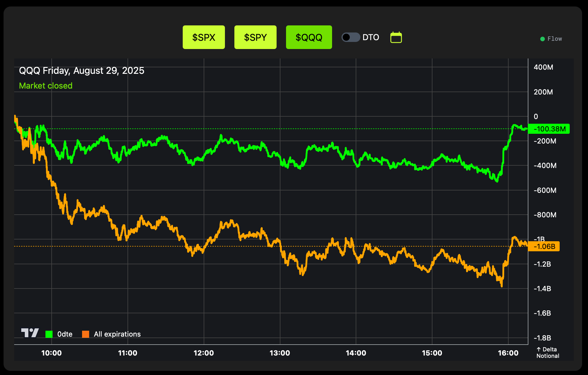The width and height of the screenshot is (588, 375).
Task: Click the Delta Notional axis label
Action: coord(548,353)
